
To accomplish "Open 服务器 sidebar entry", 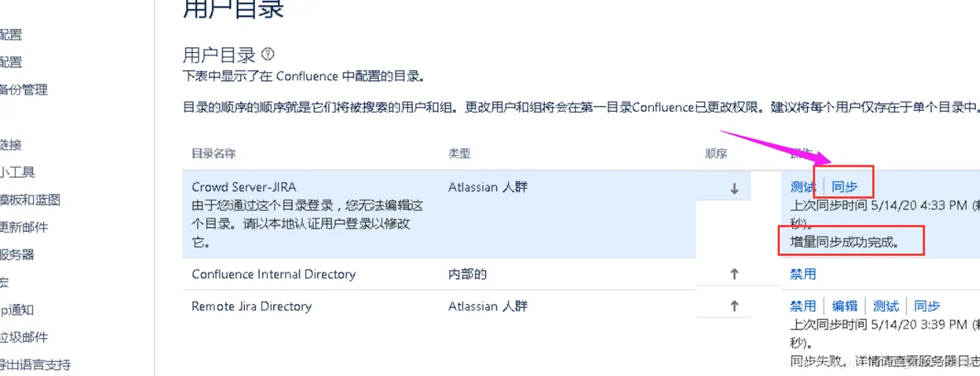I will pos(17,254).
